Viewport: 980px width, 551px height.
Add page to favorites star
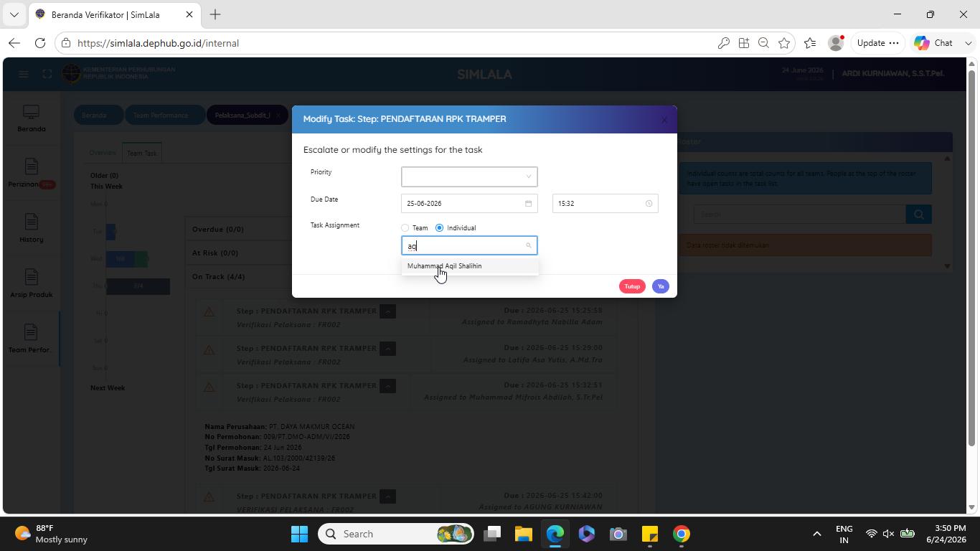click(x=784, y=43)
